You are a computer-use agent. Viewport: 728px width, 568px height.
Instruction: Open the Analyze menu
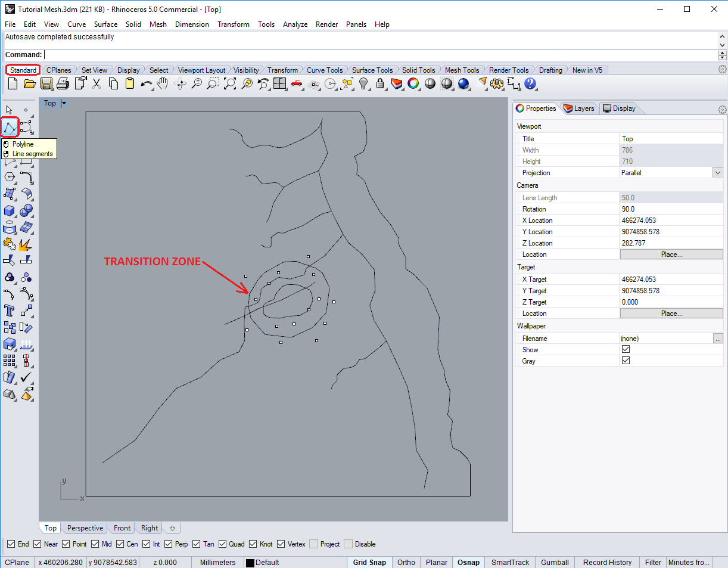pyautogui.click(x=295, y=24)
